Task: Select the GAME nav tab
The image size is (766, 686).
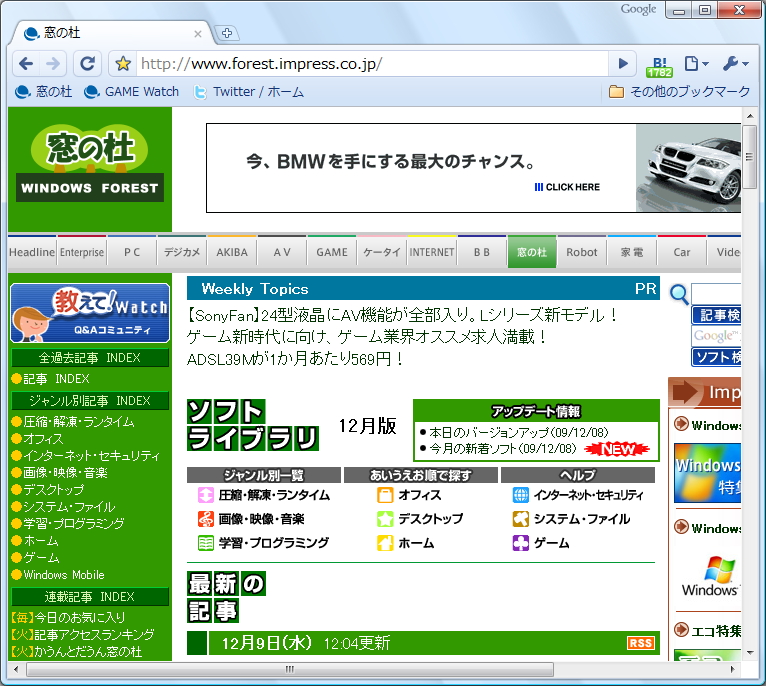Action: pos(332,252)
